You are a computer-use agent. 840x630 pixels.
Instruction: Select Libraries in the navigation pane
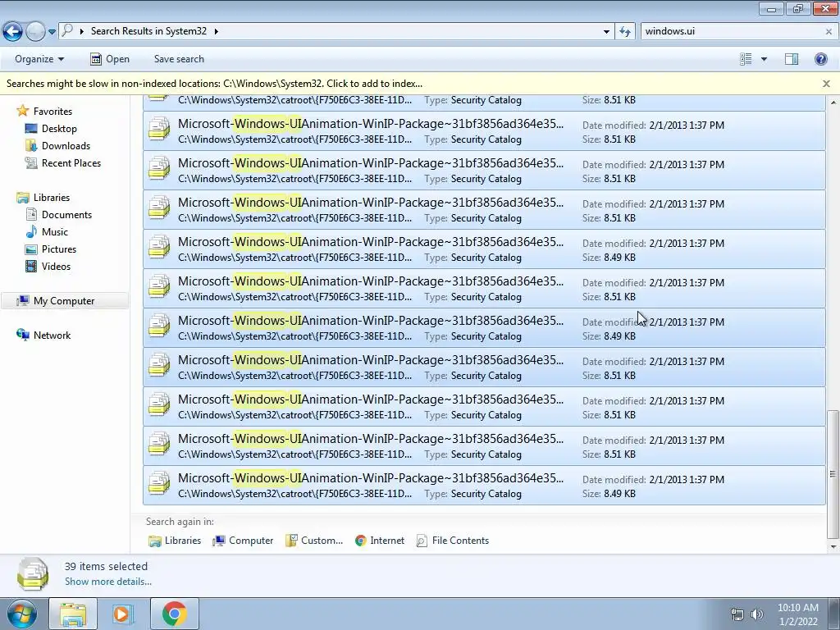pos(52,198)
